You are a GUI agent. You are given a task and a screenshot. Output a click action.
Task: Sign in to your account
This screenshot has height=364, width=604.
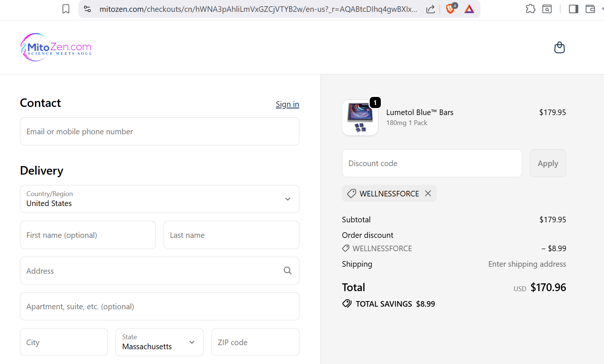(x=287, y=104)
